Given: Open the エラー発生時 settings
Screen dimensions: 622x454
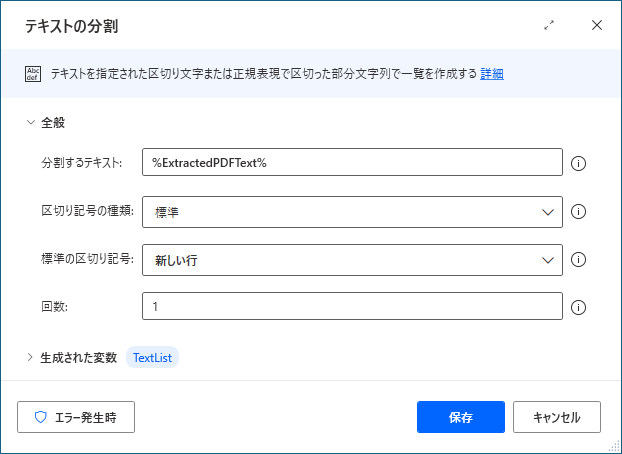Looking at the screenshot, I should (x=76, y=417).
